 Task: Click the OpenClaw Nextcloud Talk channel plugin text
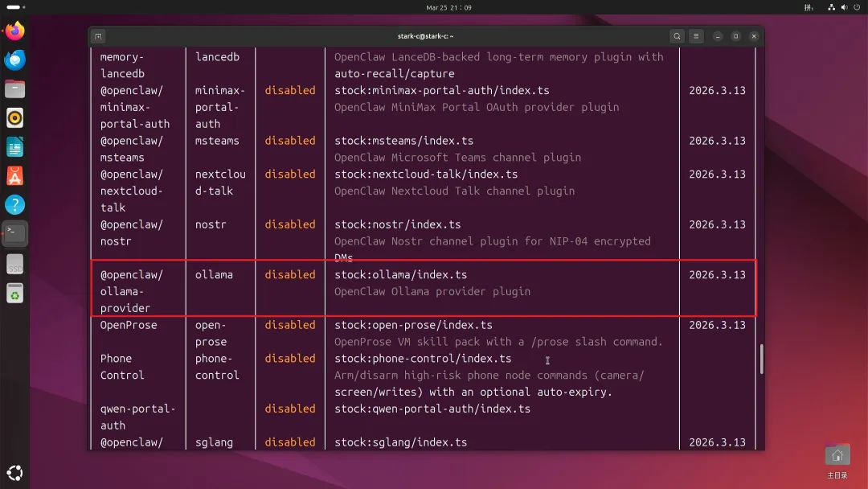pos(454,191)
